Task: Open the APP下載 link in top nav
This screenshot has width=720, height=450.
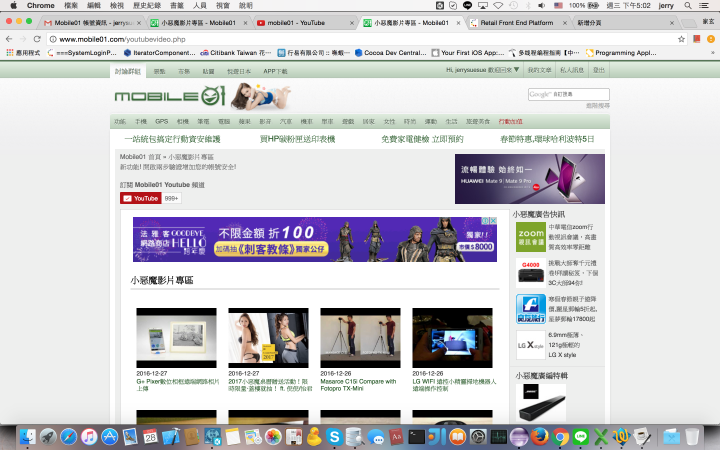Action: tap(276, 71)
